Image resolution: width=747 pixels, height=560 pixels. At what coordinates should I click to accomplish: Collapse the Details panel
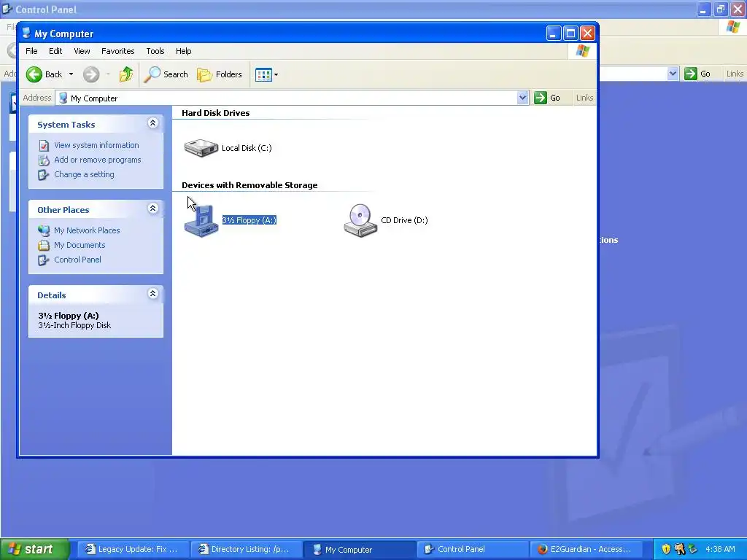click(x=153, y=294)
